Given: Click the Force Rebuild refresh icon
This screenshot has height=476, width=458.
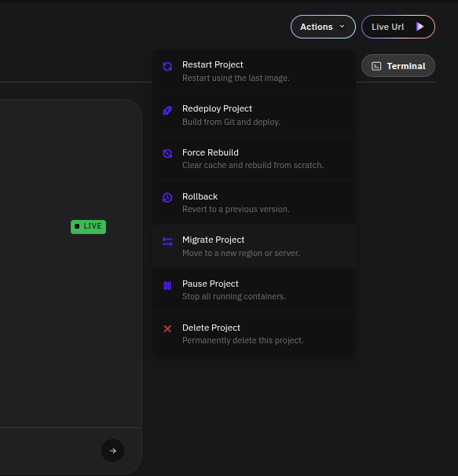Looking at the screenshot, I should [x=167, y=154].
